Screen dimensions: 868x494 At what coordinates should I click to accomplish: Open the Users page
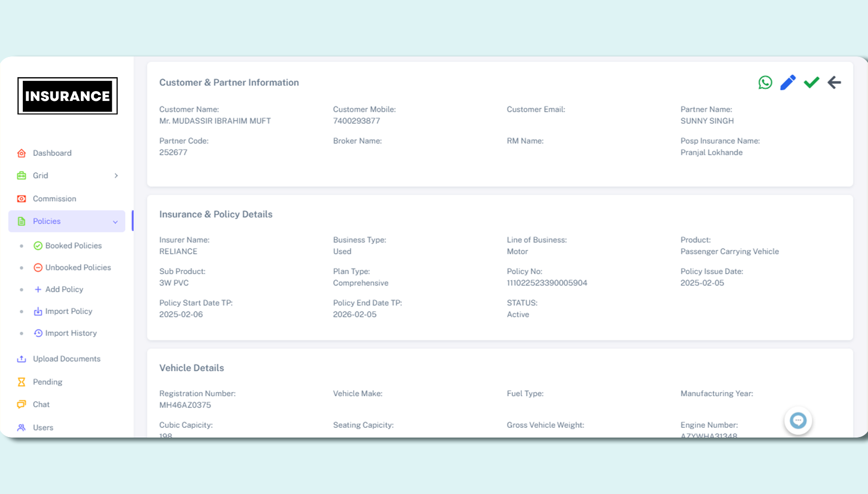tap(43, 428)
